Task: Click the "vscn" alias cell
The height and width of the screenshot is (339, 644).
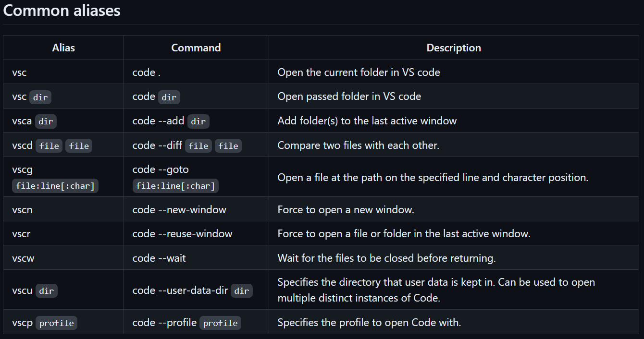Action: coord(22,210)
